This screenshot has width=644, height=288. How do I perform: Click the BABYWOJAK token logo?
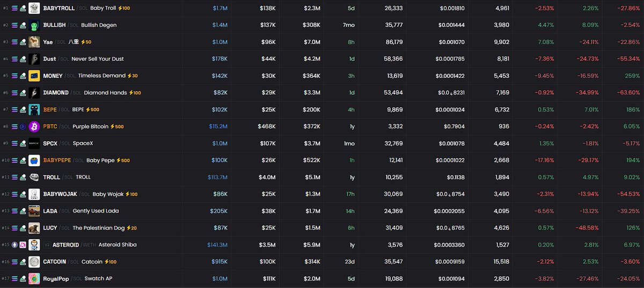tap(34, 194)
